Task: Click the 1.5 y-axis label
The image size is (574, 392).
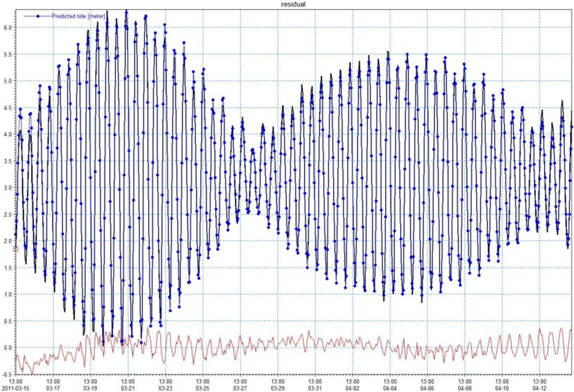Action: tap(8, 268)
